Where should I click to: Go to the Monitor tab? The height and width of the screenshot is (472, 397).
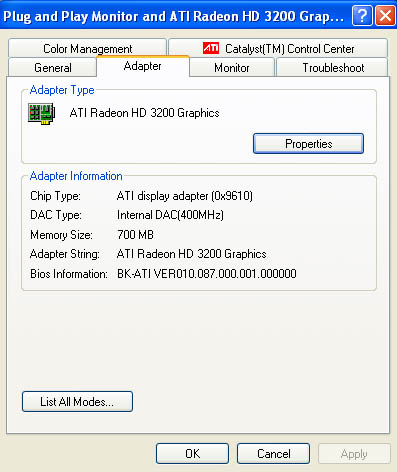232,68
